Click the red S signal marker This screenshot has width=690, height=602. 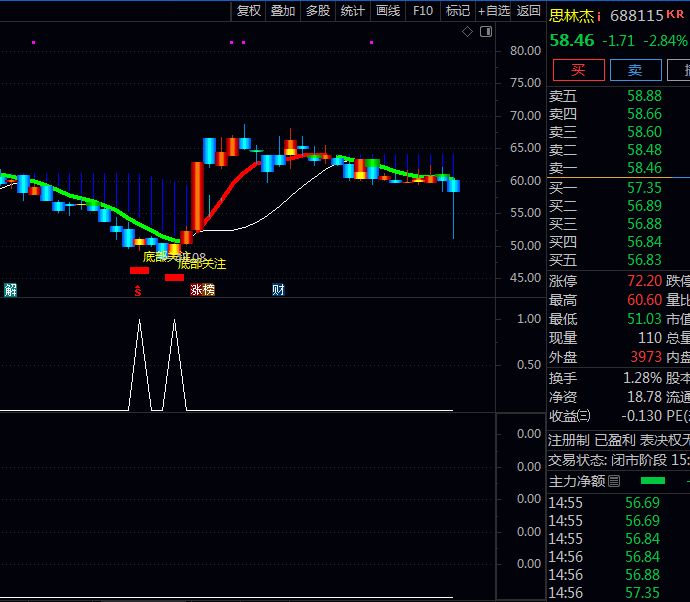coord(138,290)
